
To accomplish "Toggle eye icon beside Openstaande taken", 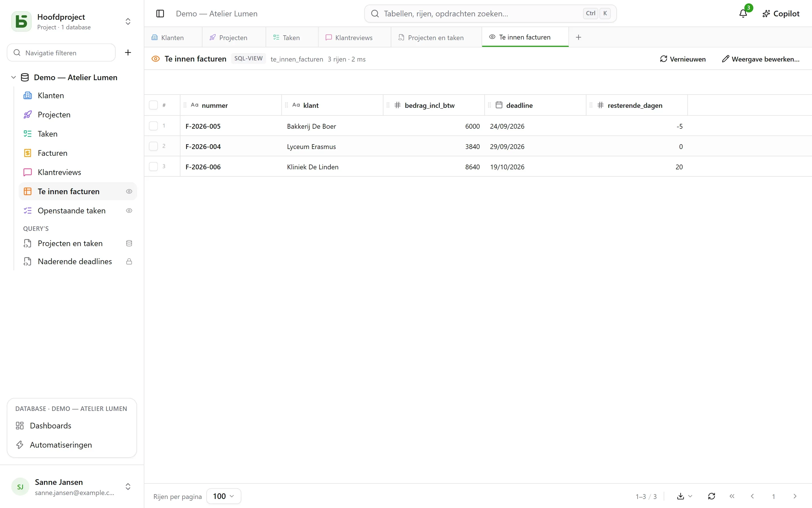I will [x=129, y=211].
